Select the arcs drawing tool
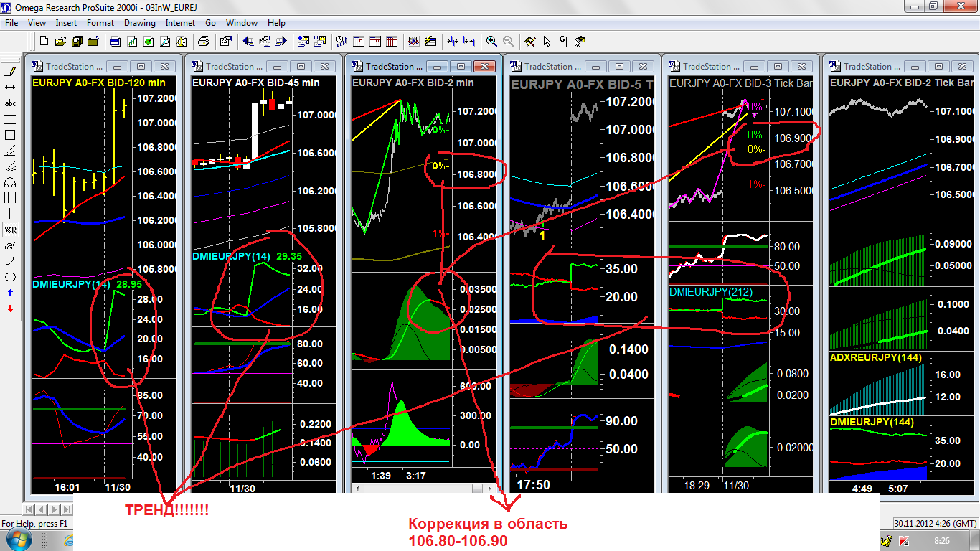The width and height of the screenshot is (980, 551). coord(11,182)
